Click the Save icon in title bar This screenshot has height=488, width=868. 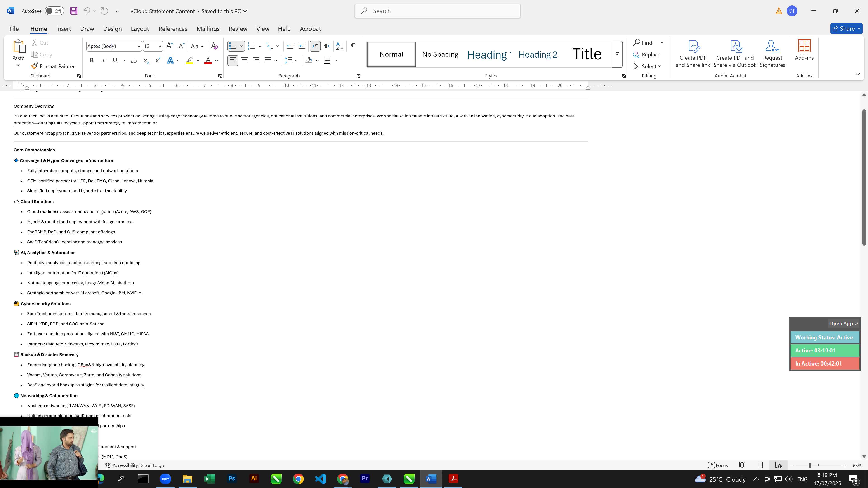(x=73, y=11)
